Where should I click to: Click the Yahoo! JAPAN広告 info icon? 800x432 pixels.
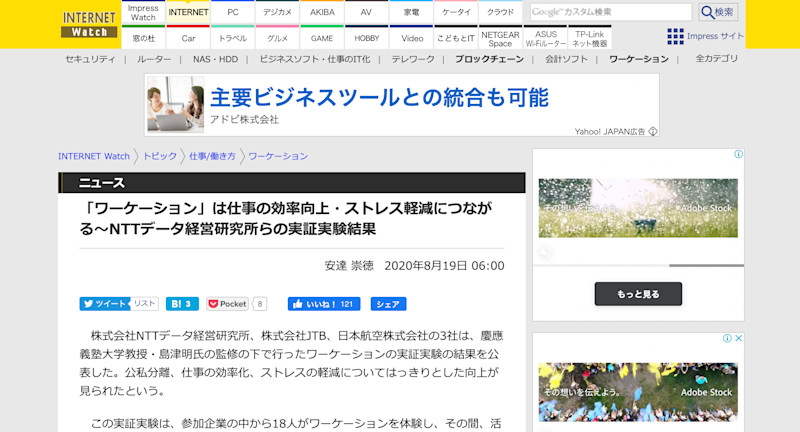click(653, 132)
